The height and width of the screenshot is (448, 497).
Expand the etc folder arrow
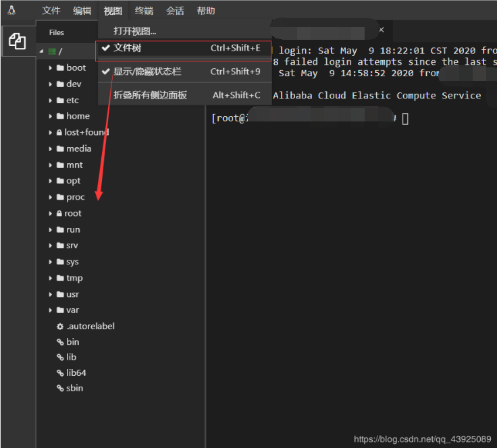[x=51, y=101]
